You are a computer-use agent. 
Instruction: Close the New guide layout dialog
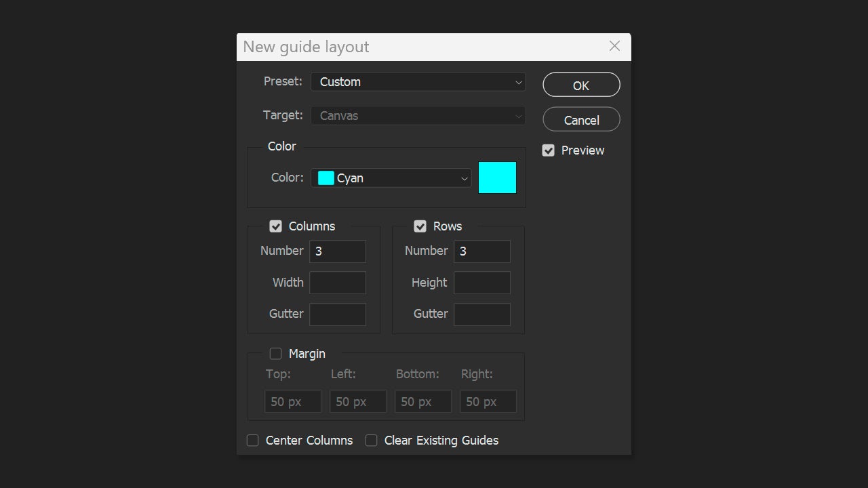tap(614, 46)
